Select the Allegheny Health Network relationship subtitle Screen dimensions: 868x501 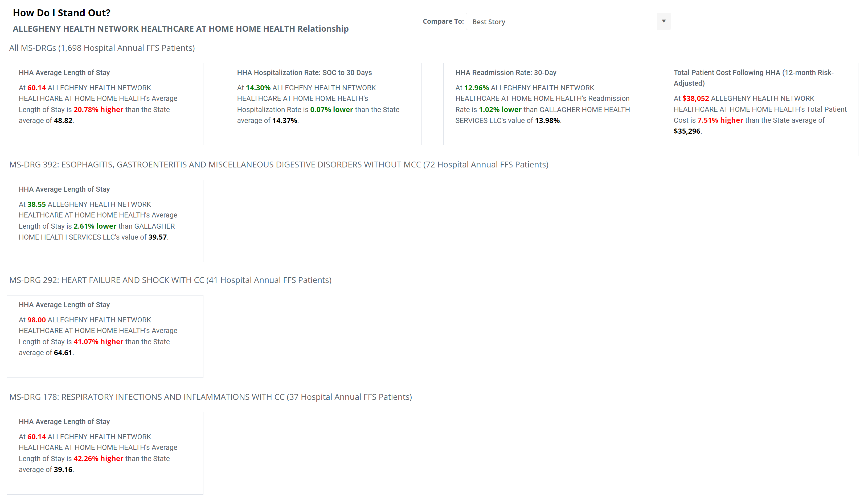coord(181,28)
